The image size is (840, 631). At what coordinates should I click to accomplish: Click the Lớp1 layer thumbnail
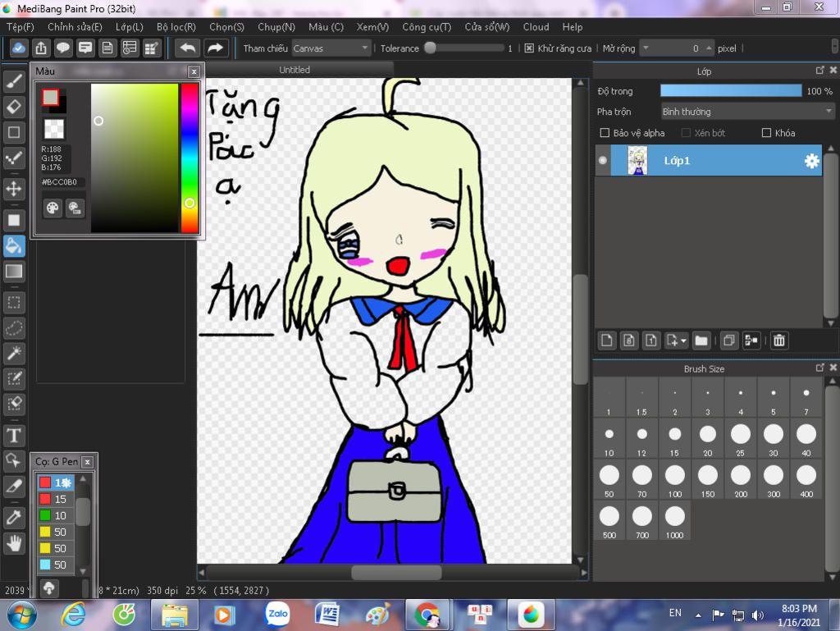637,160
